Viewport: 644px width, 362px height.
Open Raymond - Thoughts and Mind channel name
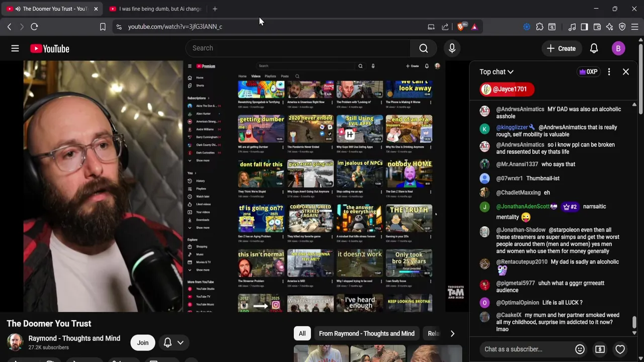[x=74, y=338]
